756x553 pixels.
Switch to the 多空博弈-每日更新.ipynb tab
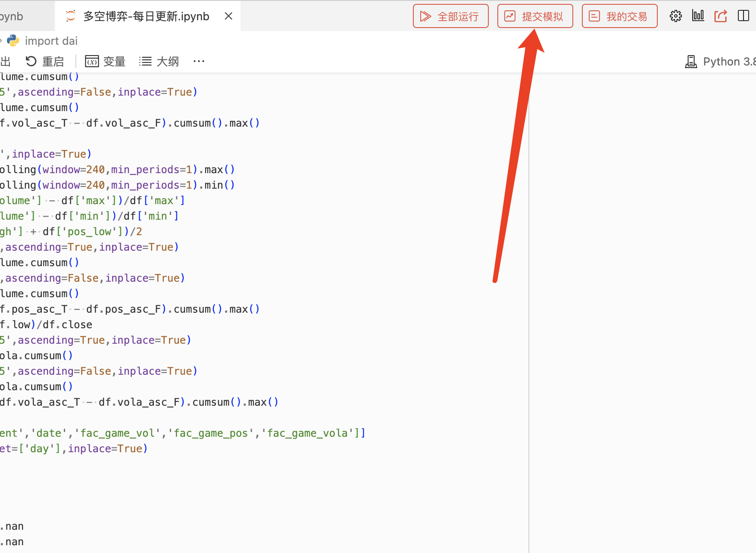click(146, 16)
